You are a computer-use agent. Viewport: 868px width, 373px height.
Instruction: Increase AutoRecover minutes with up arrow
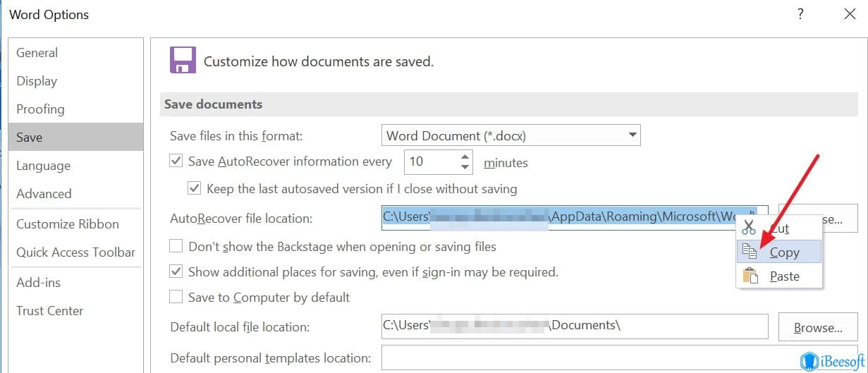coord(465,156)
